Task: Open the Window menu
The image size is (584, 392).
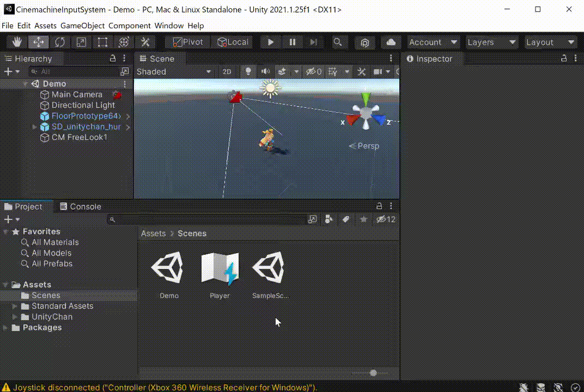Action: [169, 26]
